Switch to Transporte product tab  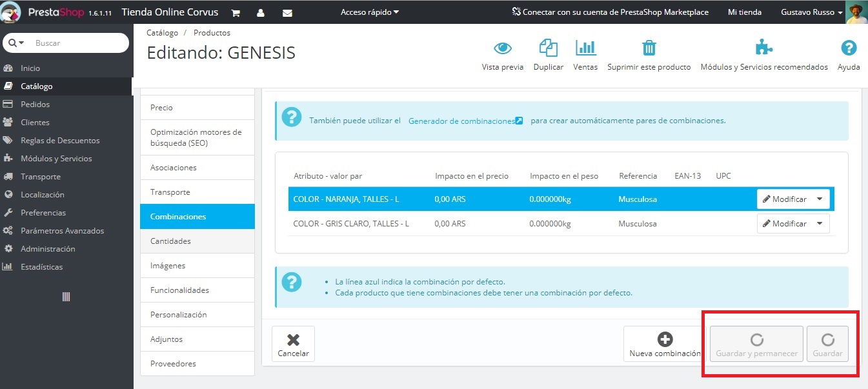197,192
